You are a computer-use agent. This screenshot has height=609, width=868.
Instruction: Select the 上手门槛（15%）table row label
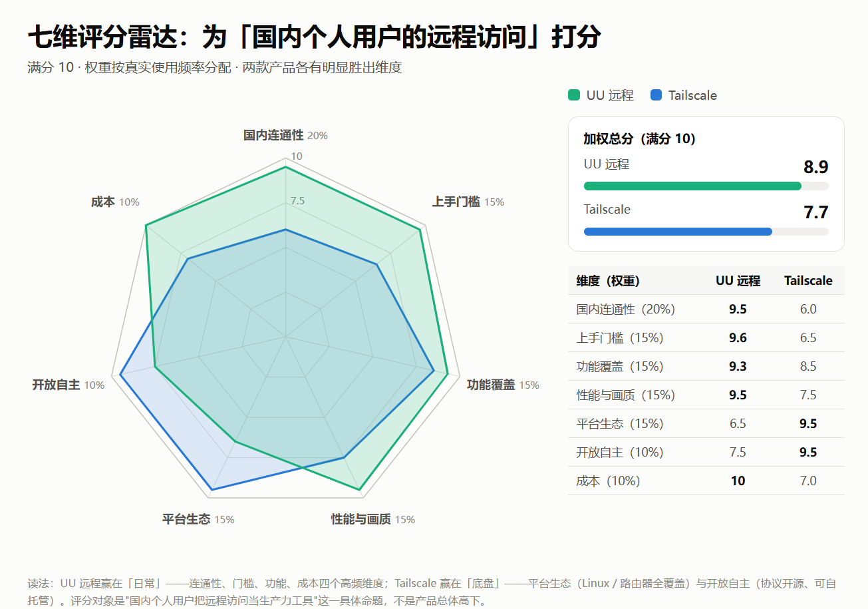tap(620, 337)
